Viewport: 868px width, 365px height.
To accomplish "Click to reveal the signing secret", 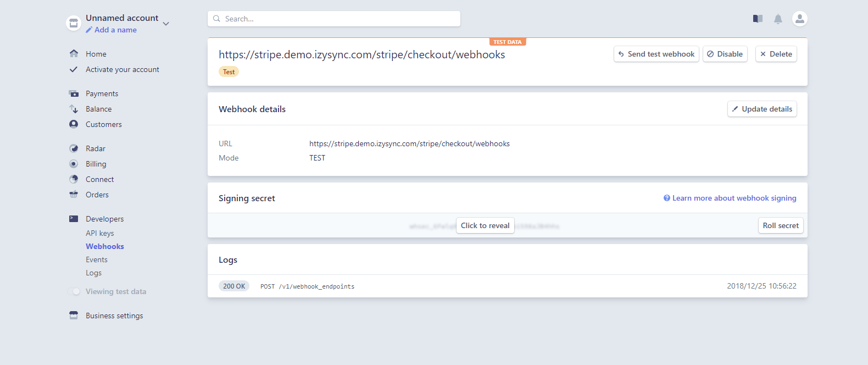I will [485, 225].
